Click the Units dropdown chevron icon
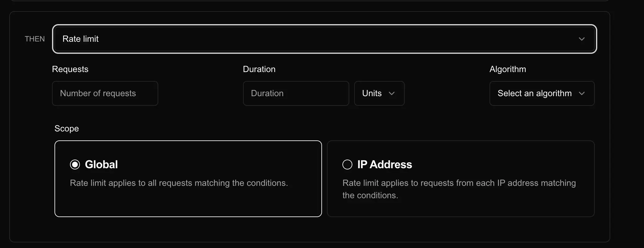Screen dimensions: 644x248 (x=392, y=93)
